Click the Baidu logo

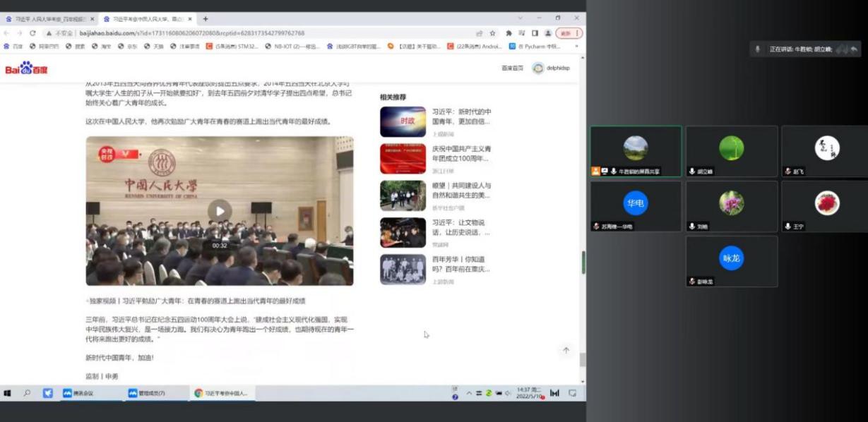[26, 68]
